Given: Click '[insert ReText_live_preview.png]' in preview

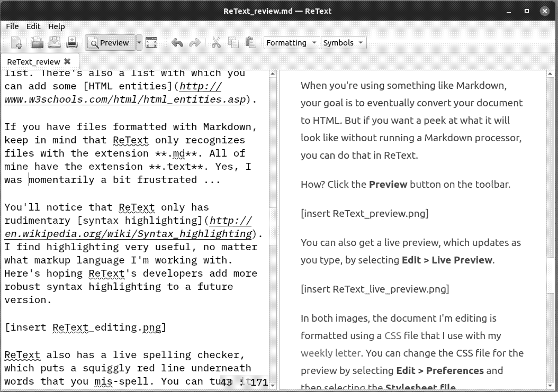Looking at the screenshot, I should [375, 289].
